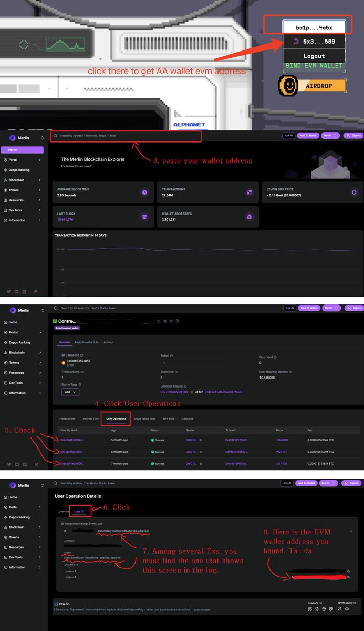Open Home in the Contract page sidebar
Screen dimensions: 364x631
pyautogui.click(x=13, y=322)
